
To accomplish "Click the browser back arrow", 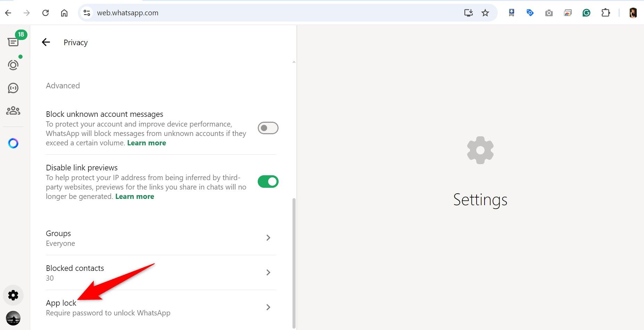I will point(8,13).
